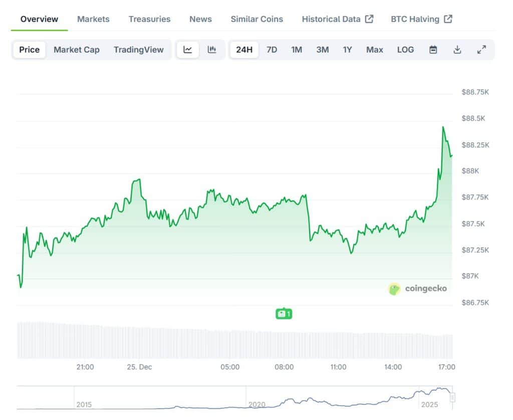This screenshot has height=420, width=513.
Task: Select the 1Y time range
Action: (347, 50)
